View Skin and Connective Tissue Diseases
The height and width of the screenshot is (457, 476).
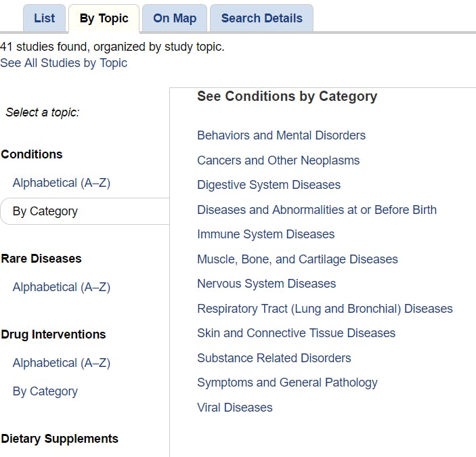[x=296, y=333]
